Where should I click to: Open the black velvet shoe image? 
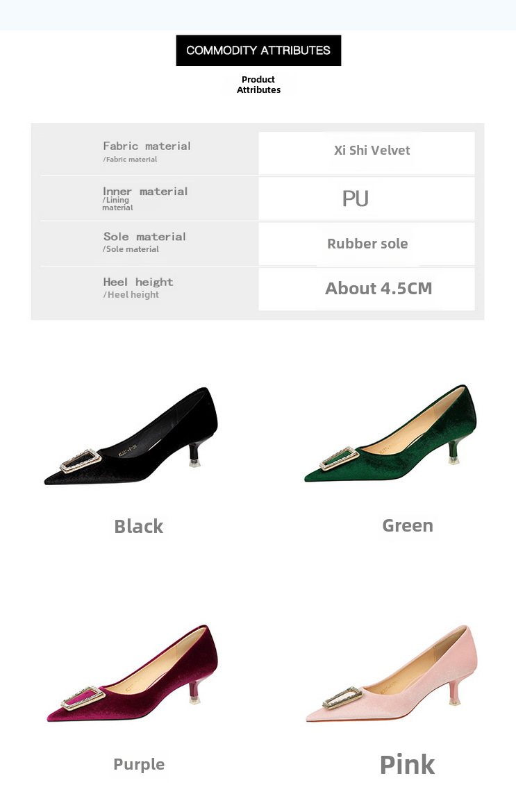point(132,436)
